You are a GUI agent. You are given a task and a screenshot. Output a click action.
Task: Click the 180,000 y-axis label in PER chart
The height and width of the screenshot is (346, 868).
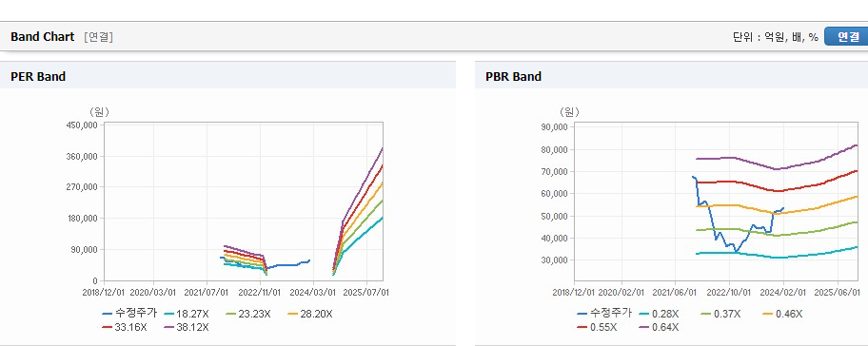pos(83,219)
